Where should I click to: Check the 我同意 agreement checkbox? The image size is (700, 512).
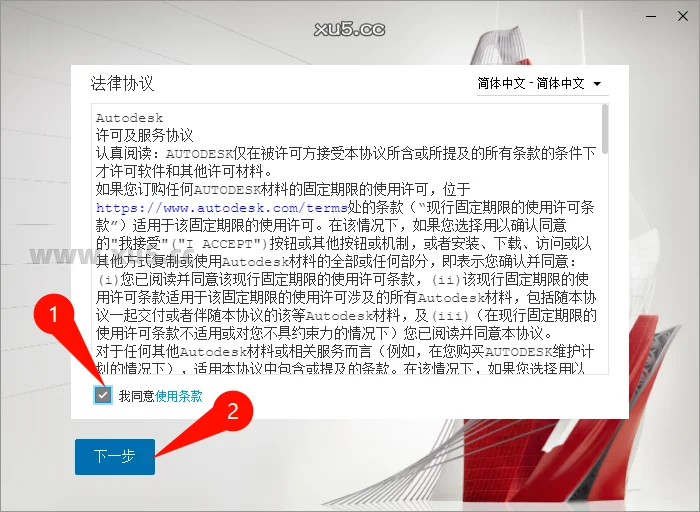(x=103, y=396)
